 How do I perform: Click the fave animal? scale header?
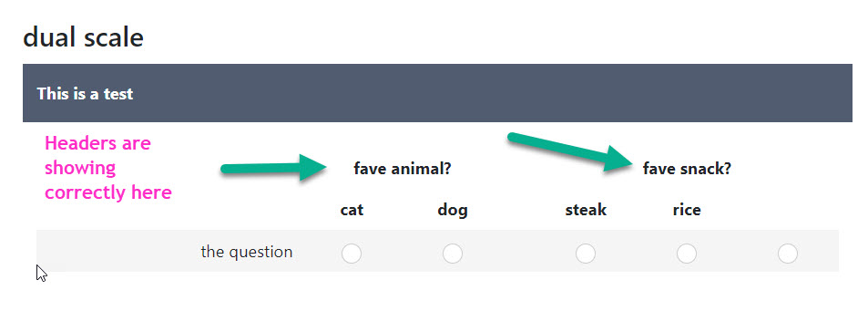pyautogui.click(x=403, y=169)
